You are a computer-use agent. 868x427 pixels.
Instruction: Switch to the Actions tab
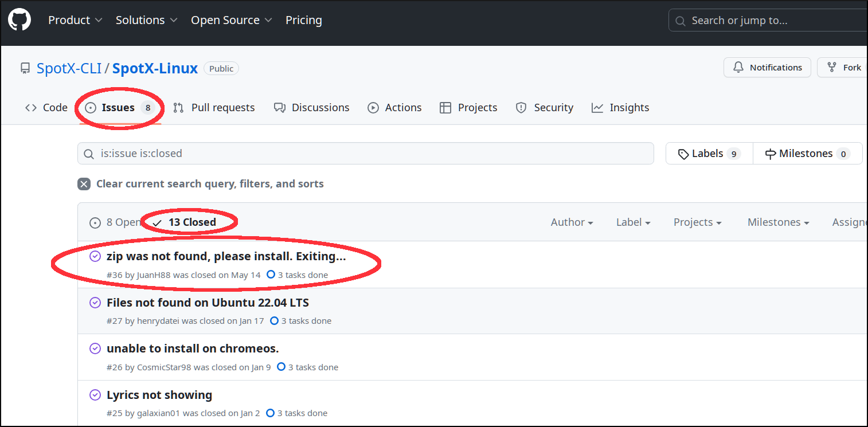395,108
